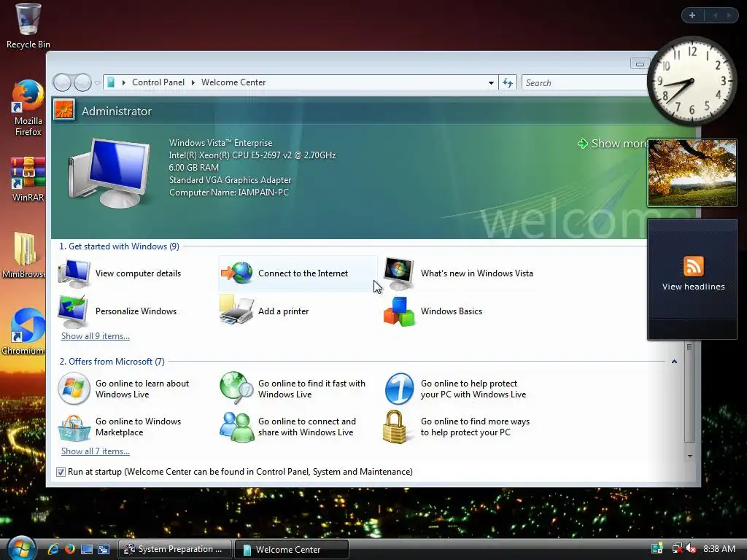The height and width of the screenshot is (560, 747).
Task: Switch to Welcome Center taskbar button
Action: pos(292,549)
